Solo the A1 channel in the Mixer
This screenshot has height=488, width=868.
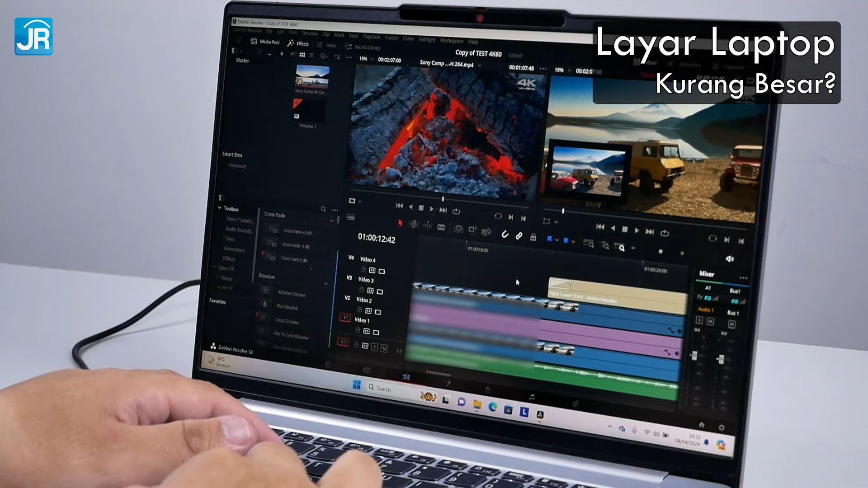click(x=699, y=321)
